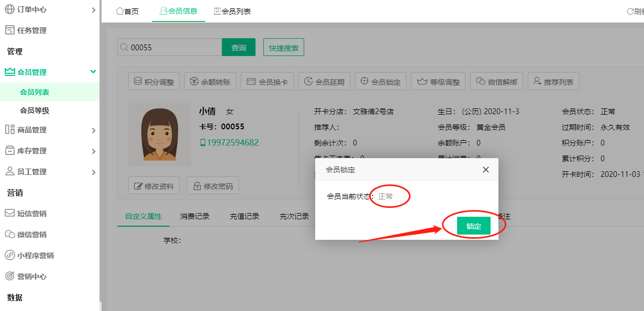Collapse the 会员管理 sidebar section
This screenshot has width=644, height=311.
[x=50, y=72]
